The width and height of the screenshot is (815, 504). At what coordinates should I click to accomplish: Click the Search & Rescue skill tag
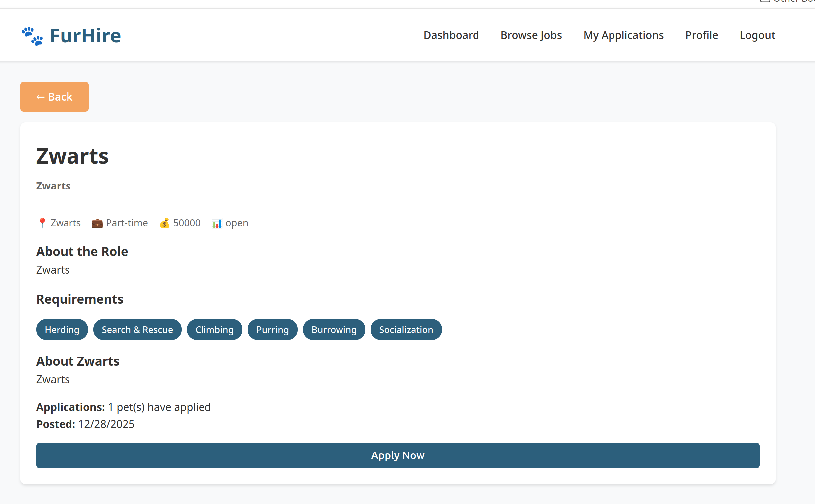137,330
